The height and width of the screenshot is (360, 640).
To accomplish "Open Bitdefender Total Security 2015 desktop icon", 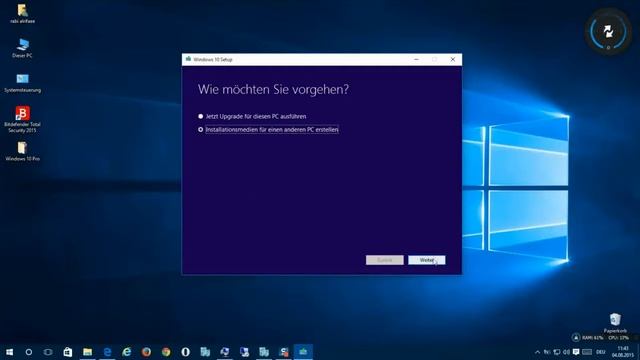I will pyautogui.click(x=22, y=119).
